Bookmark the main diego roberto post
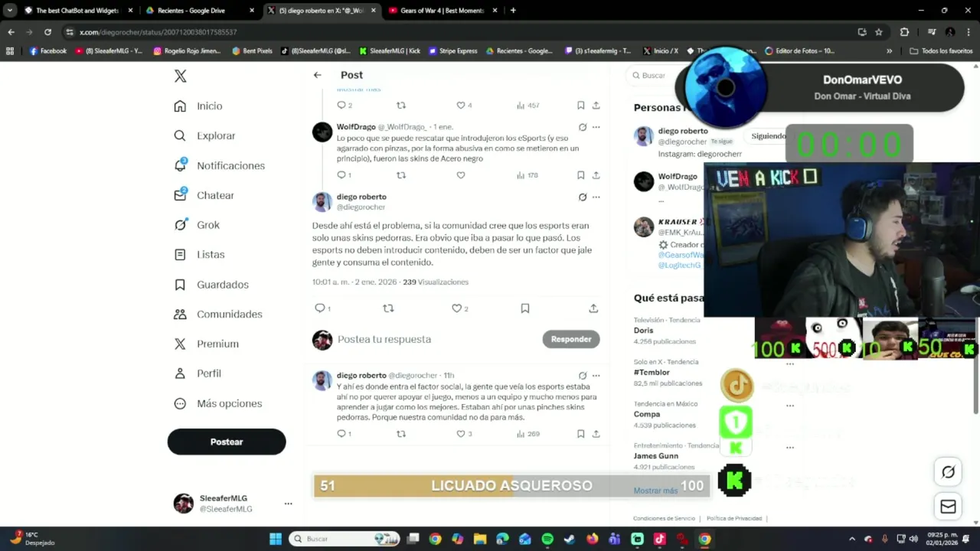 tap(525, 308)
